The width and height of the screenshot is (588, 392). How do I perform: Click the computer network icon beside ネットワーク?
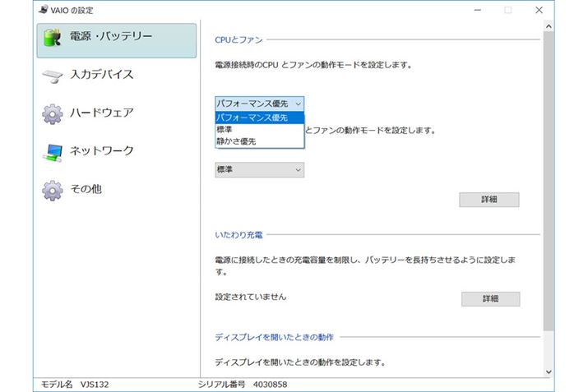pos(53,151)
